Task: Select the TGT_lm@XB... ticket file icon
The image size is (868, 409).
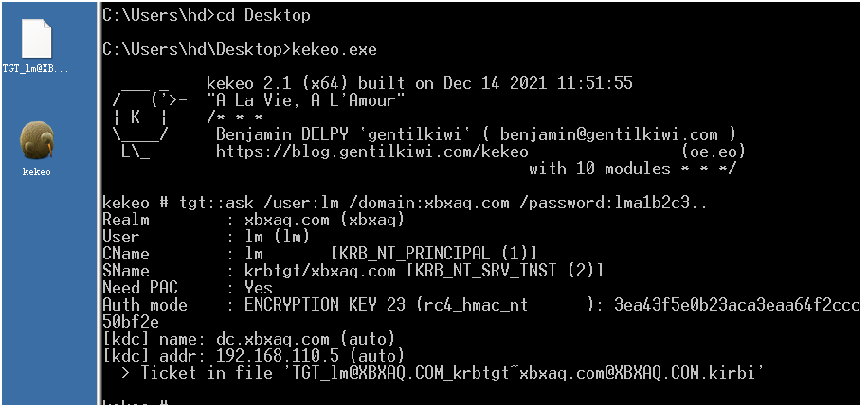Action: coord(37,38)
